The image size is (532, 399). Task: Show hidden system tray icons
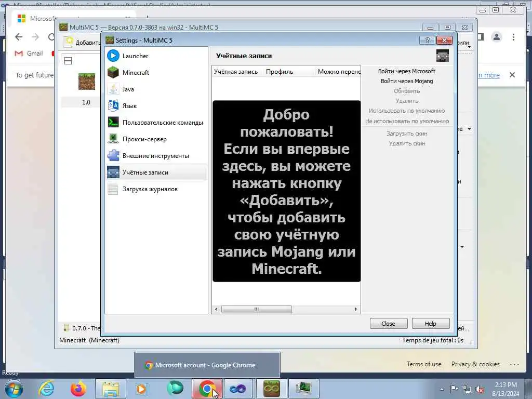click(x=442, y=390)
